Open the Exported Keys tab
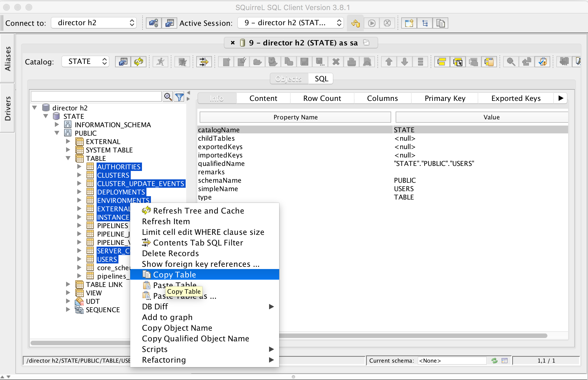Image resolution: width=588 pixels, height=380 pixels. click(516, 98)
